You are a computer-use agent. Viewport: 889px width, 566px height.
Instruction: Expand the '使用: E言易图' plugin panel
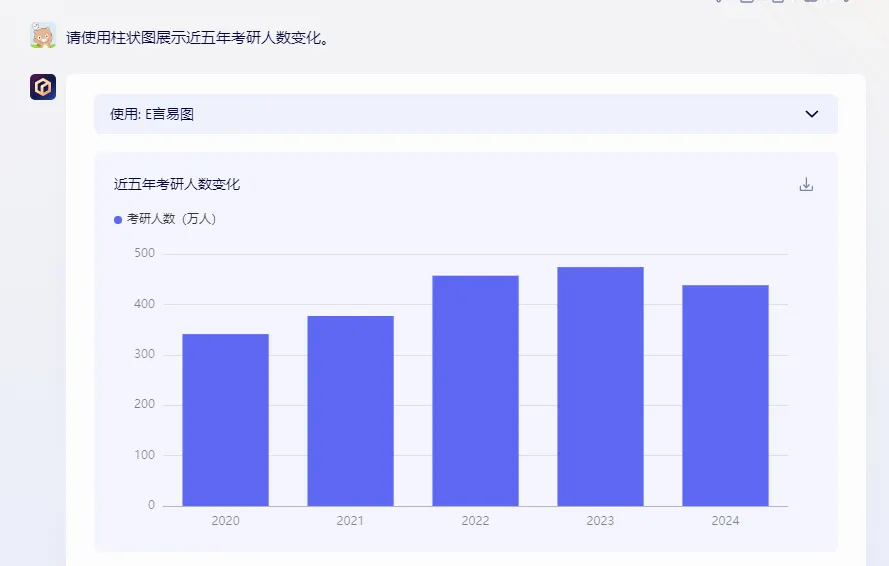pos(465,114)
